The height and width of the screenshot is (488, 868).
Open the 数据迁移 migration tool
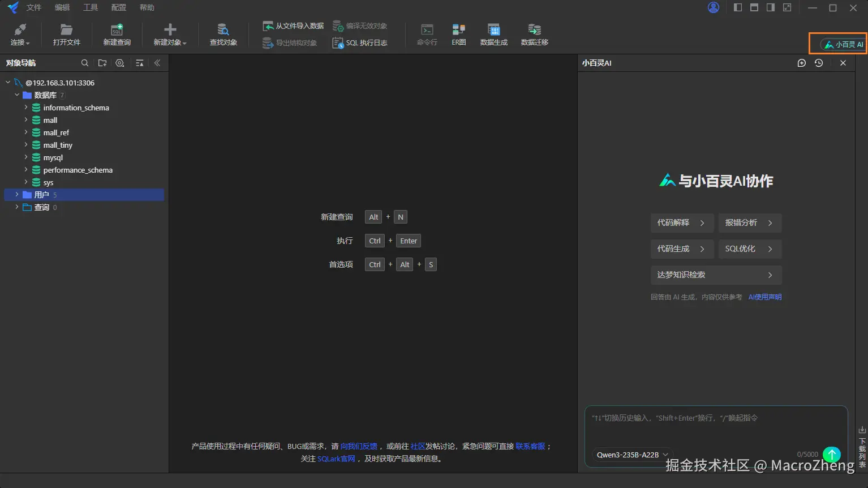535,35
